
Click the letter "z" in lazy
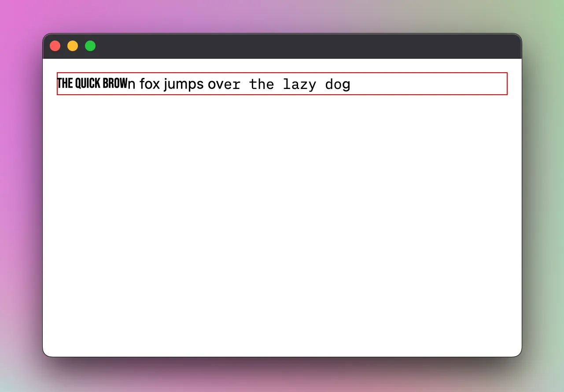(303, 85)
